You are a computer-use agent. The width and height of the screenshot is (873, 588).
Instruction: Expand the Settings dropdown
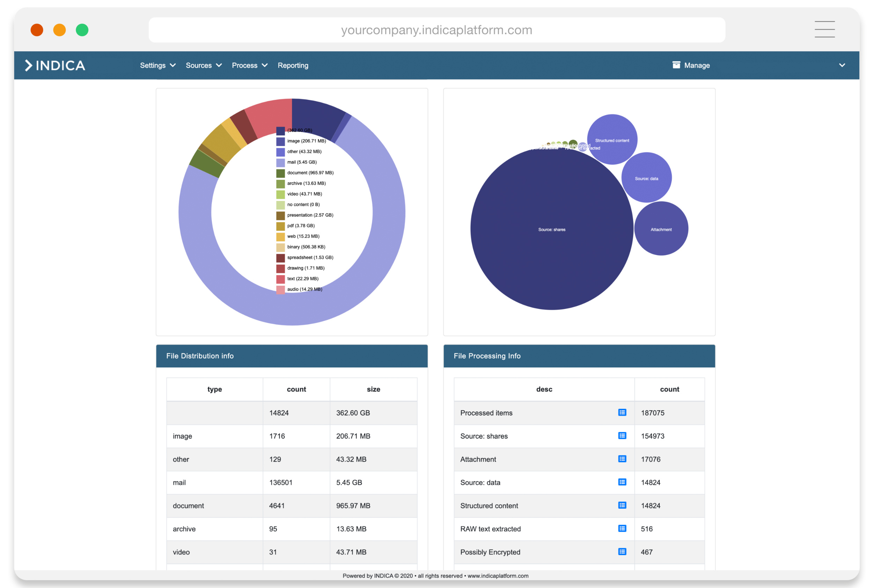[x=157, y=65]
